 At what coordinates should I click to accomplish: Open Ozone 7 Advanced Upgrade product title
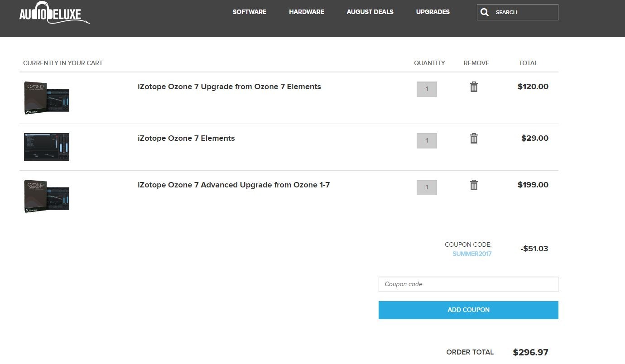(234, 185)
